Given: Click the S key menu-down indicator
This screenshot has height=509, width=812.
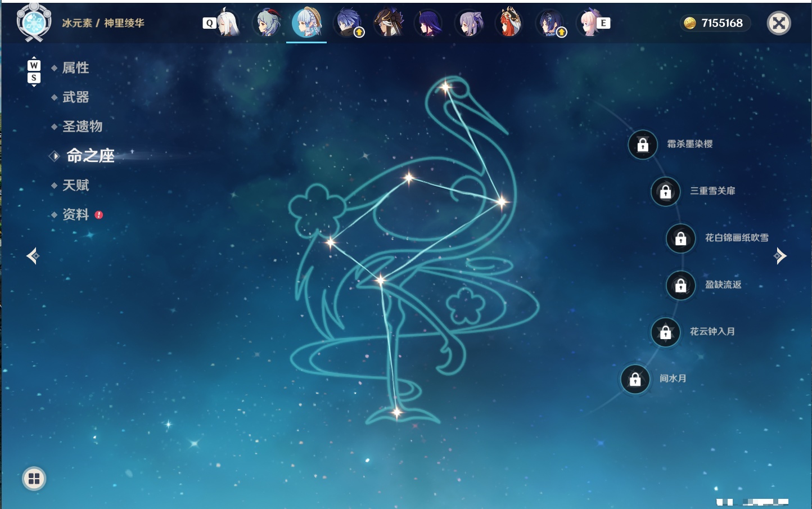Looking at the screenshot, I should point(34,78).
